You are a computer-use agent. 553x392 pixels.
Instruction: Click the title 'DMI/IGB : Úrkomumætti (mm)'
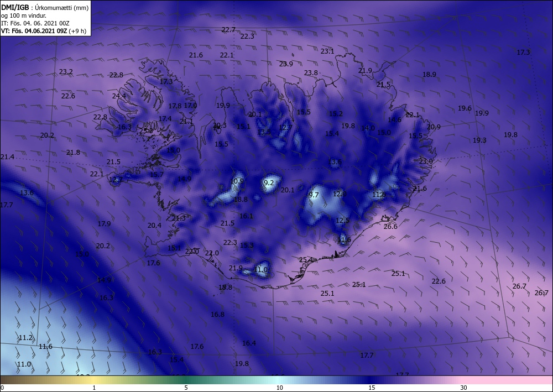[x=45, y=7]
